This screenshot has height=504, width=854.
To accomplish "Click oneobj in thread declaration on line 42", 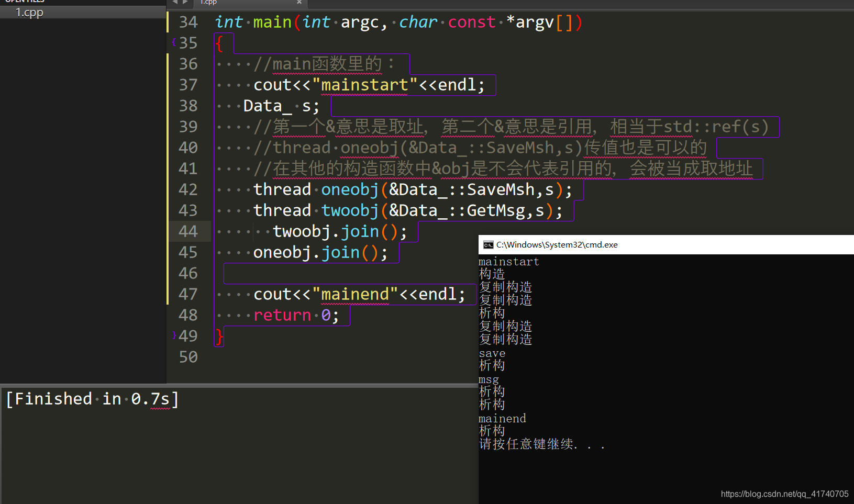I will (350, 189).
